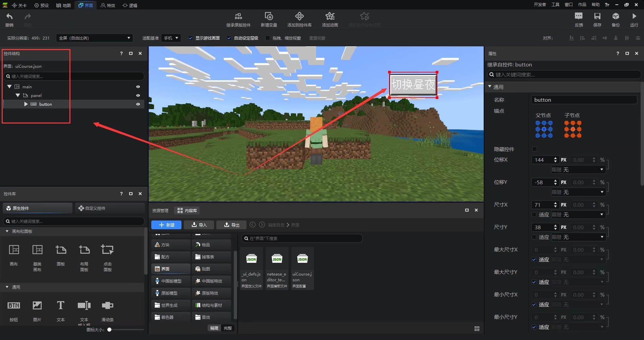Select the 点击面板 control icon
Viewport: 644px width, 340px height.
[107, 250]
